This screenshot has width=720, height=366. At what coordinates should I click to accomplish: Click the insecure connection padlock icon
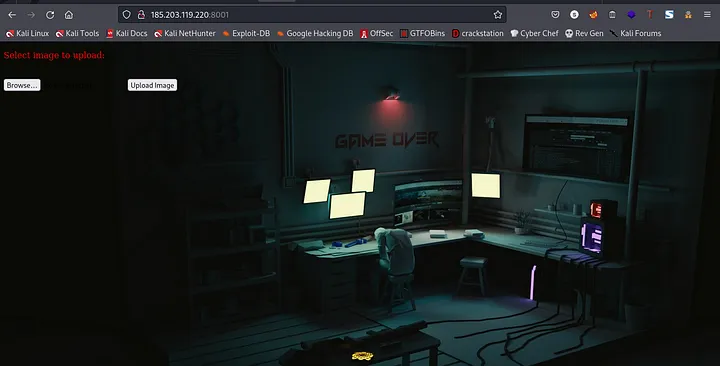coord(141,15)
